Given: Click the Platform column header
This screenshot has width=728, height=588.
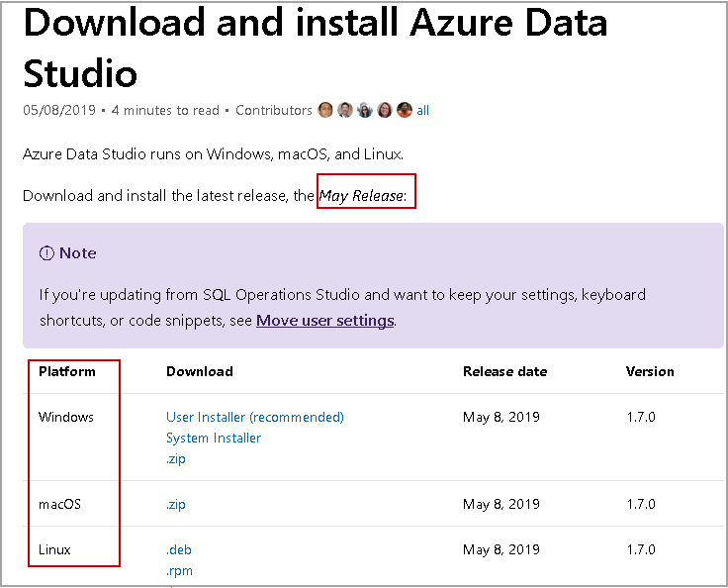Looking at the screenshot, I should coord(67,371).
